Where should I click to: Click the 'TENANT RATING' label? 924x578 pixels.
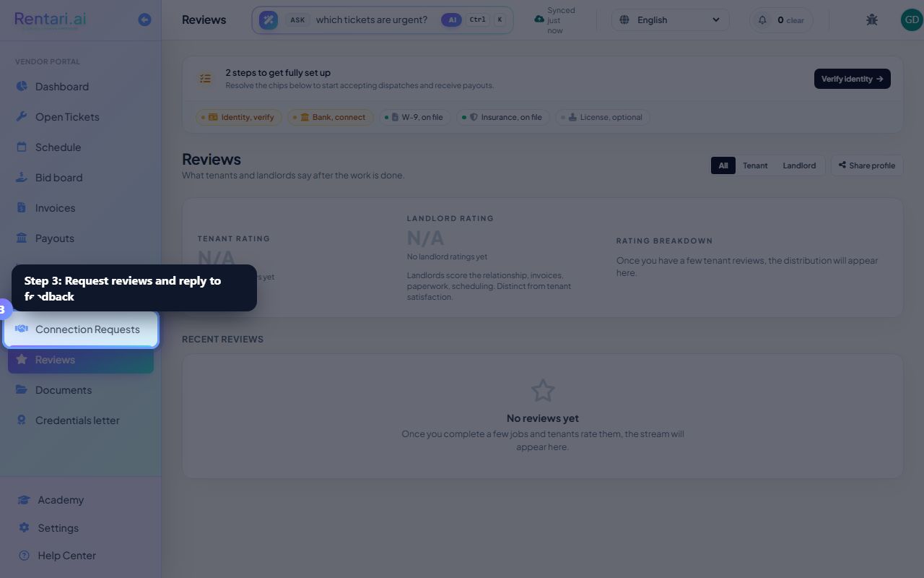coord(234,238)
